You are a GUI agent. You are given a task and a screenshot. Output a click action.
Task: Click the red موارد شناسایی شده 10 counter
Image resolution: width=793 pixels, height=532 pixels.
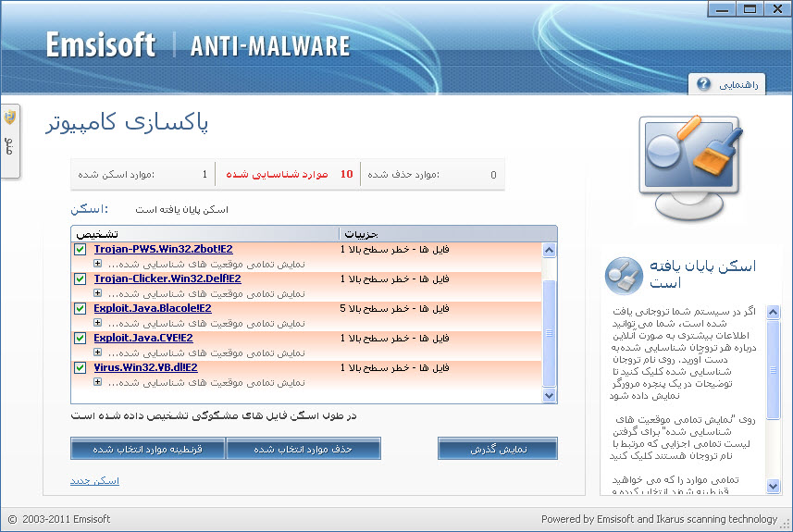click(289, 175)
